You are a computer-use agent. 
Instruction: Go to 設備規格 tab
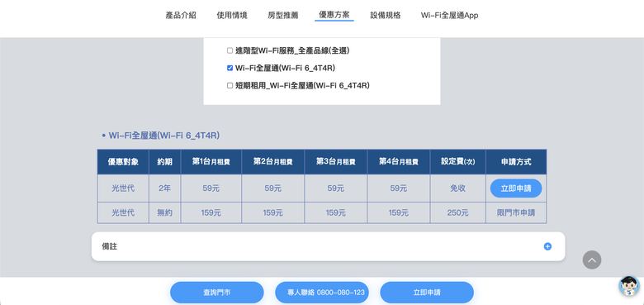pos(386,16)
